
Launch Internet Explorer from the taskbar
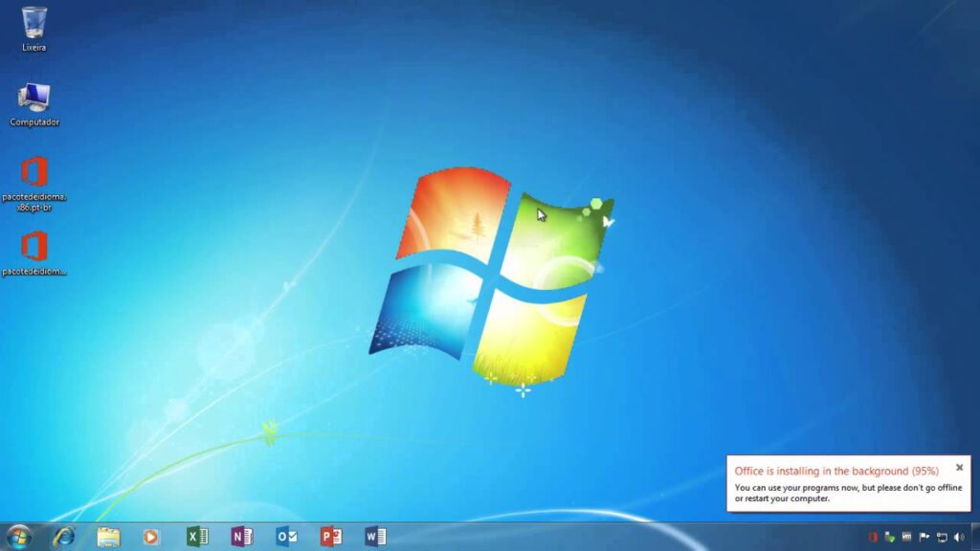[64, 537]
